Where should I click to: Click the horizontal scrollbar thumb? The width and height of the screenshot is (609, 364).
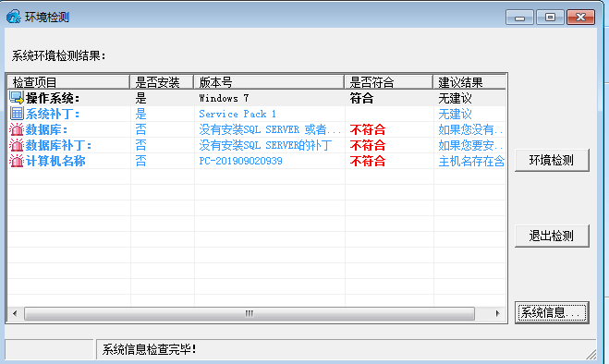[x=250, y=313]
